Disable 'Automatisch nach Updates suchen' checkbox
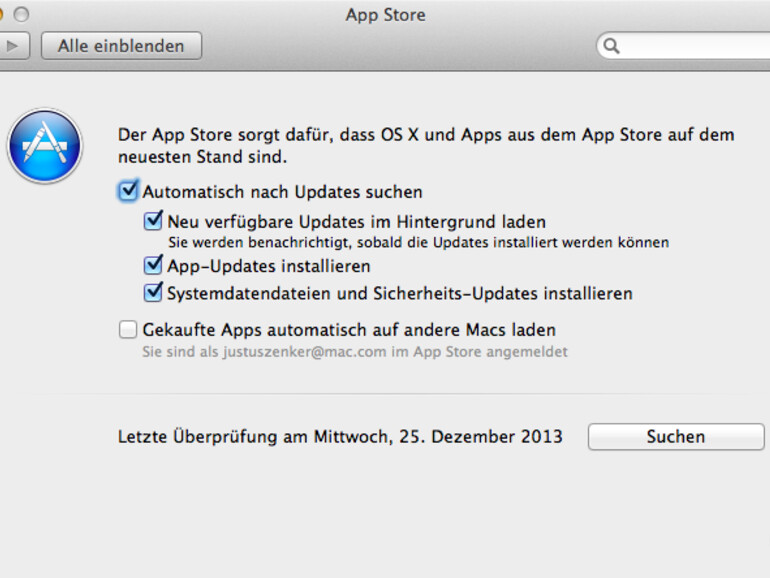770x578 pixels. (x=128, y=191)
